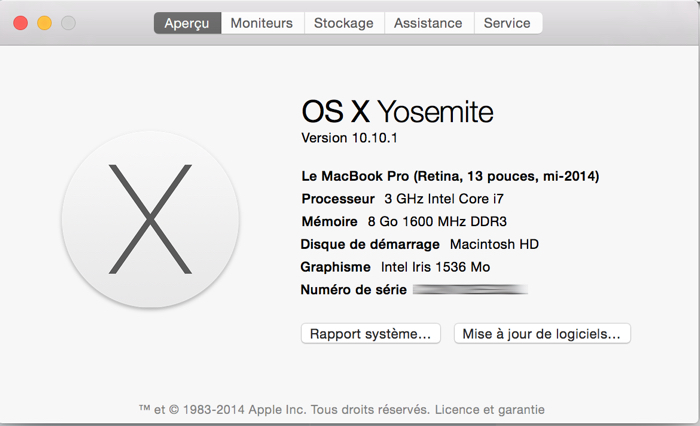The width and height of the screenshot is (700, 426).
Task: Click the OS X Yosemite title
Action: coord(397,111)
